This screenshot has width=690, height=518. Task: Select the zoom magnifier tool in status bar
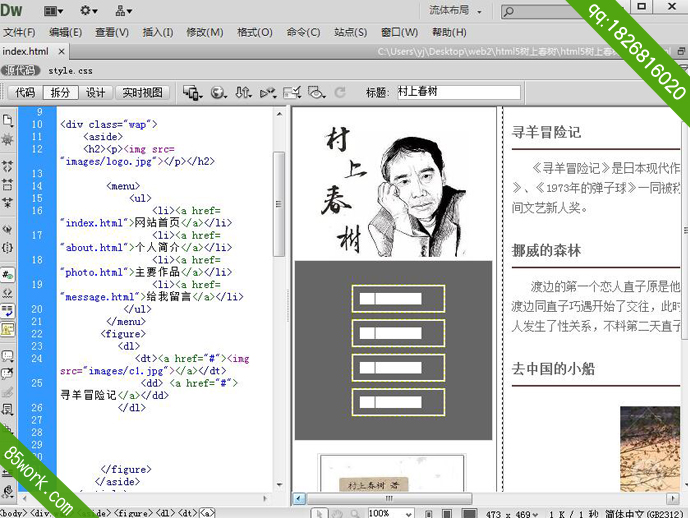[x=355, y=513]
